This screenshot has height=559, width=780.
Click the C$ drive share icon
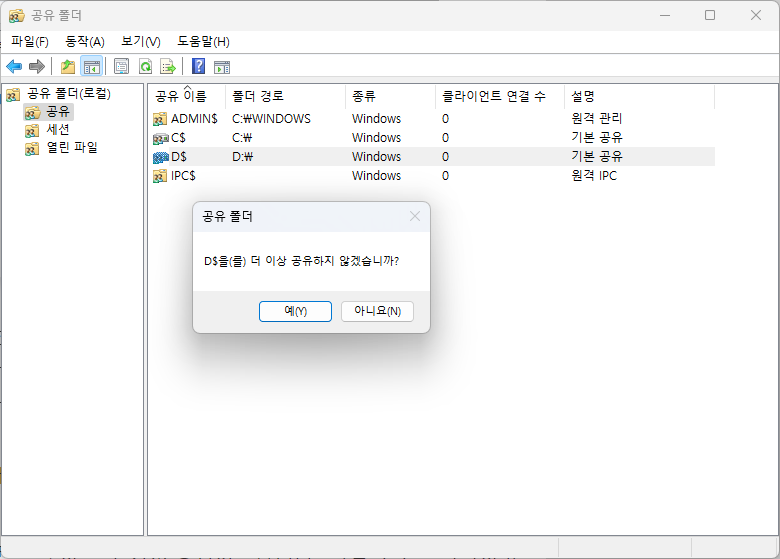pos(160,138)
